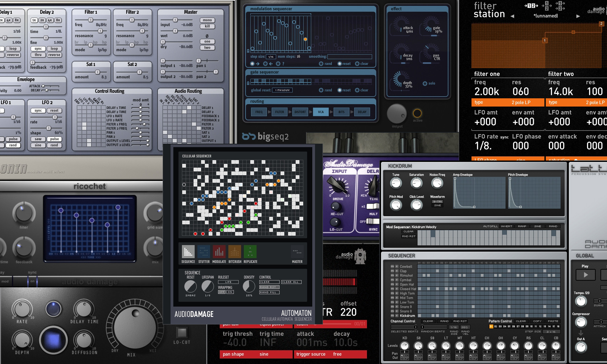Click RAMP in the Mod Sequencer autofill row
607x364 pixels.
pyautogui.click(x=522, y=227)
